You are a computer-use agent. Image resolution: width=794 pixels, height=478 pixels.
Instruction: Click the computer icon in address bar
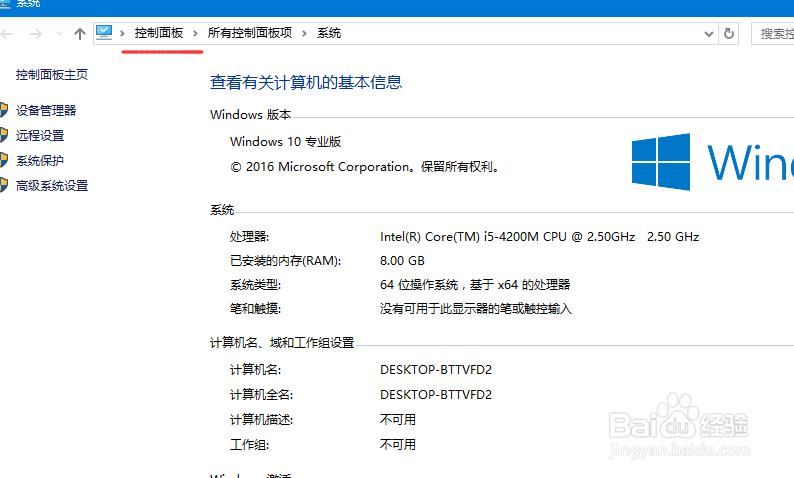[x=104, y=33]
